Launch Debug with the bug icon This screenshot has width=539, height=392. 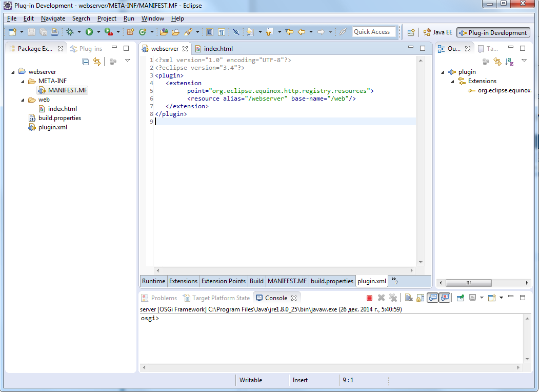tap(70, 32)
